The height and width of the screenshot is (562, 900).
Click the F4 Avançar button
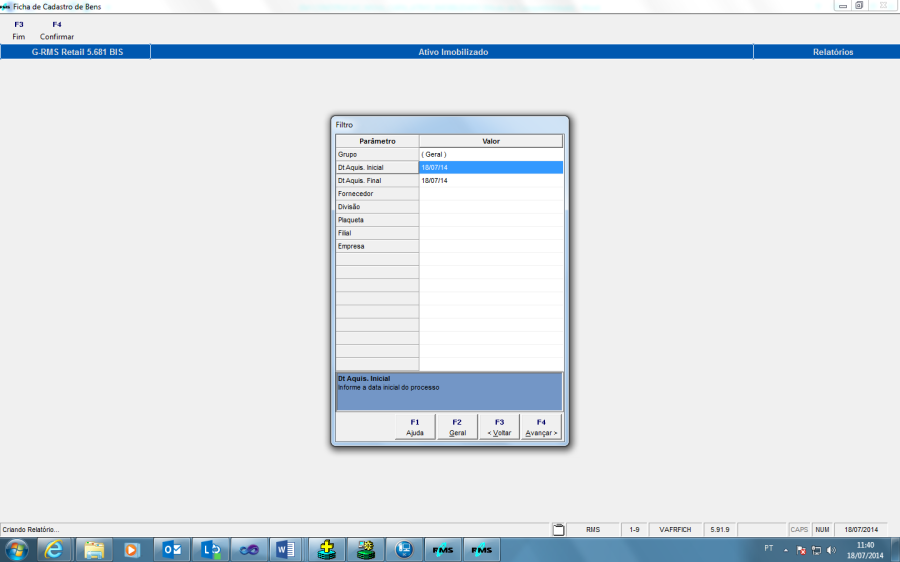(x=541, y=427)
